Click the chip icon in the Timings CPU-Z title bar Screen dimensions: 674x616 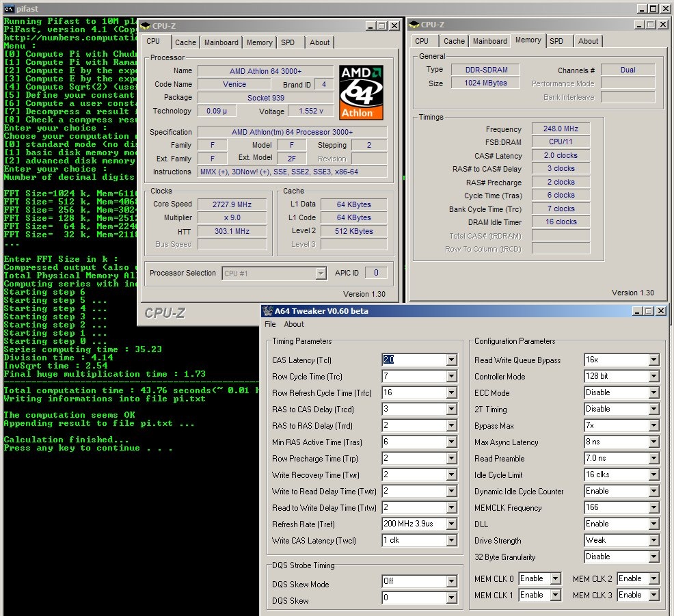(414, 25)
